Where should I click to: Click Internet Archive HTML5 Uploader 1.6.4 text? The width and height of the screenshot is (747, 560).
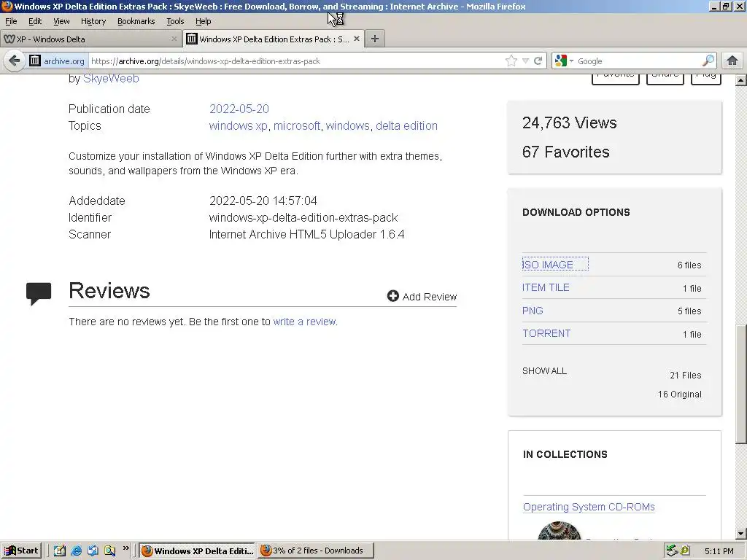[307, 234]
